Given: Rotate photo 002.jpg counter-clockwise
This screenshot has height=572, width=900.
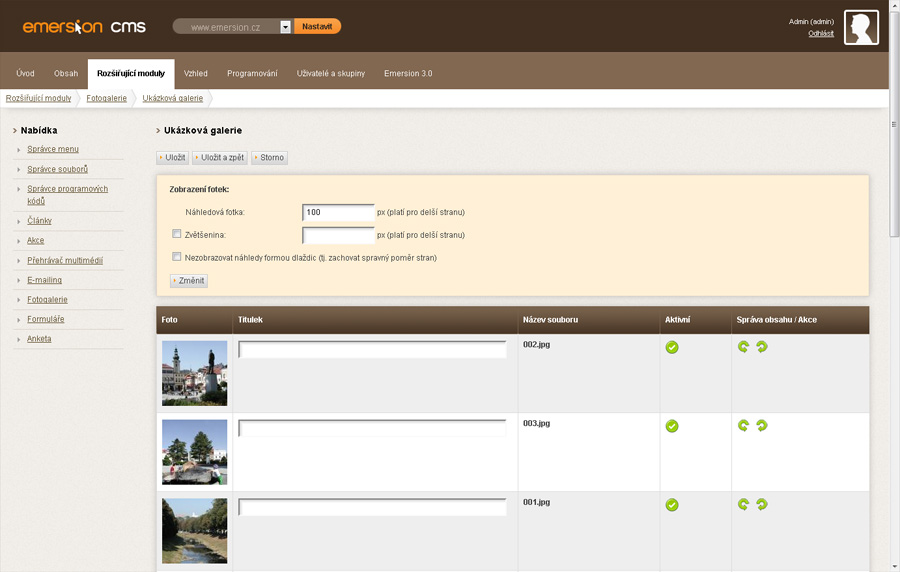Looking at the screenshot, I should (743, 347).
